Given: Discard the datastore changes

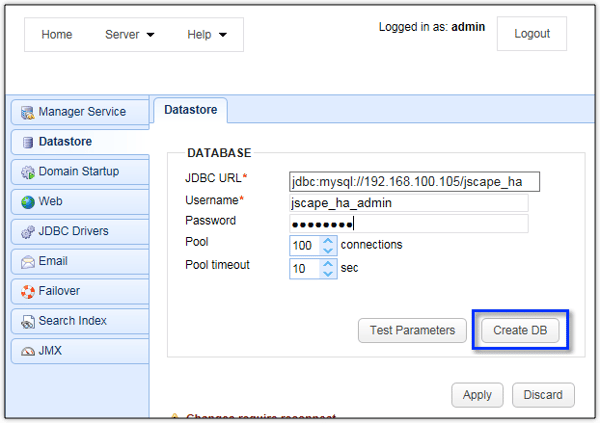Looking at the screenshot, I should [543, 395].
